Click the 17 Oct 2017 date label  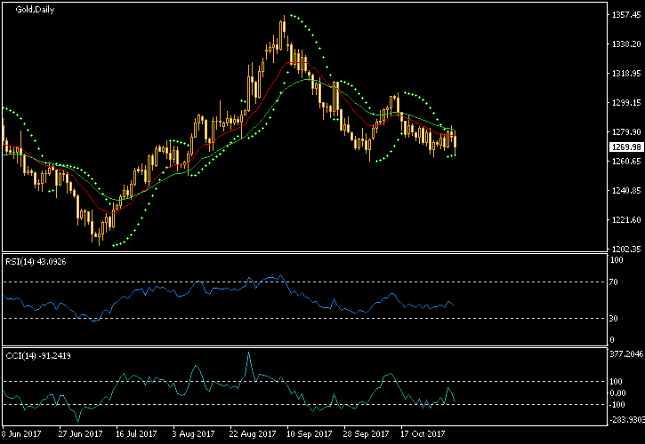[x=423, y=434]
